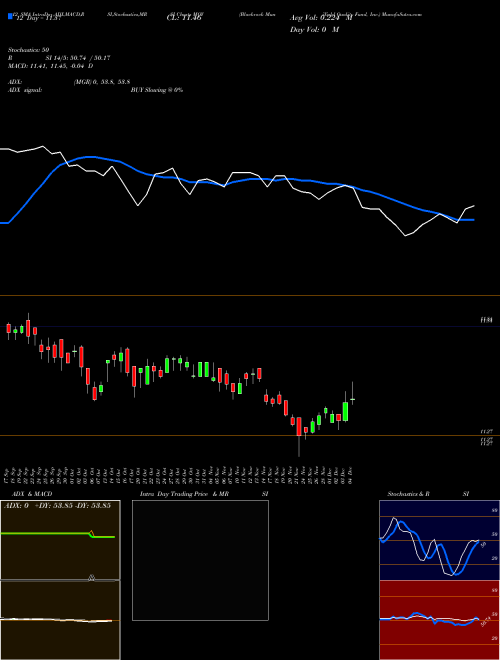Click the 'Stochastics: 59' readout
This screenshot has width=500, height=660.
tap(29, 50)
